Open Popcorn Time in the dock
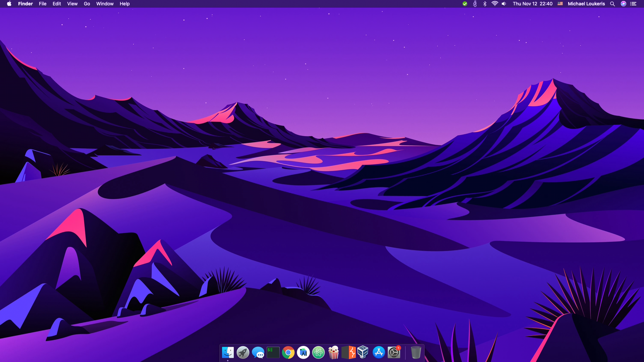644x362 pixels. 333,353
